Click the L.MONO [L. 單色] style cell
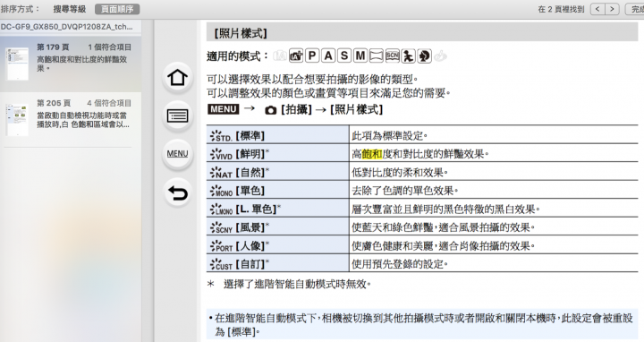This screenshot has height=342, width=644. click(x=277, y=209)
